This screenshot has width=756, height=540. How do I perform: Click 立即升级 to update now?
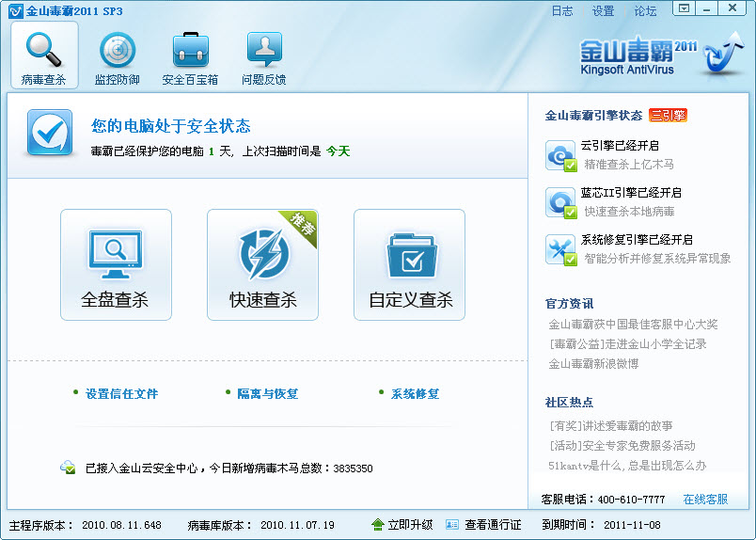(x=410, y=525)
